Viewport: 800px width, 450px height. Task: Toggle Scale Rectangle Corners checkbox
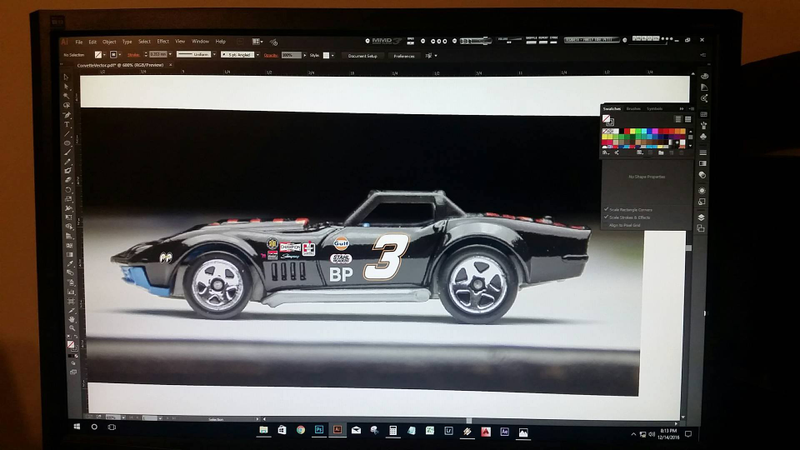[x=606, y=209]
